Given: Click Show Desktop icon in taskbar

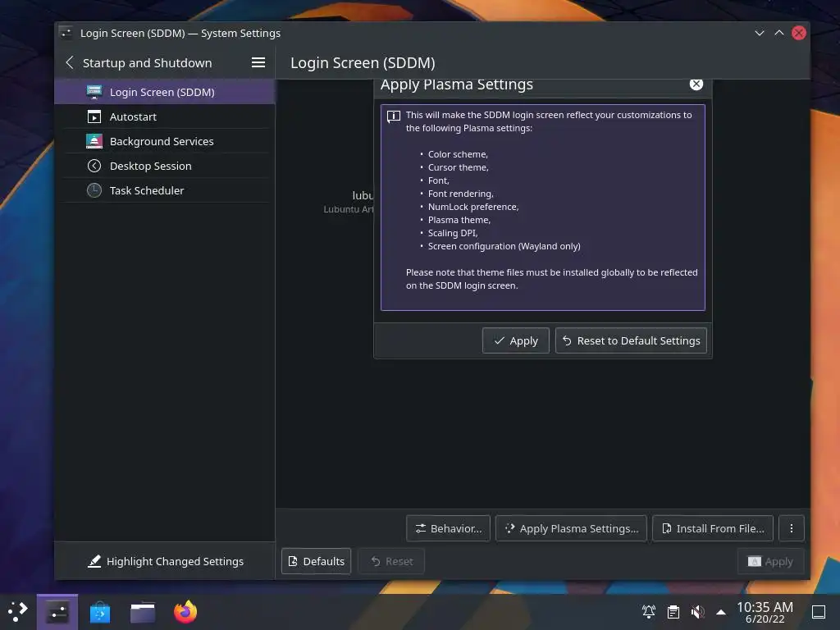Looking at the screenshot, I should [819, 612].
